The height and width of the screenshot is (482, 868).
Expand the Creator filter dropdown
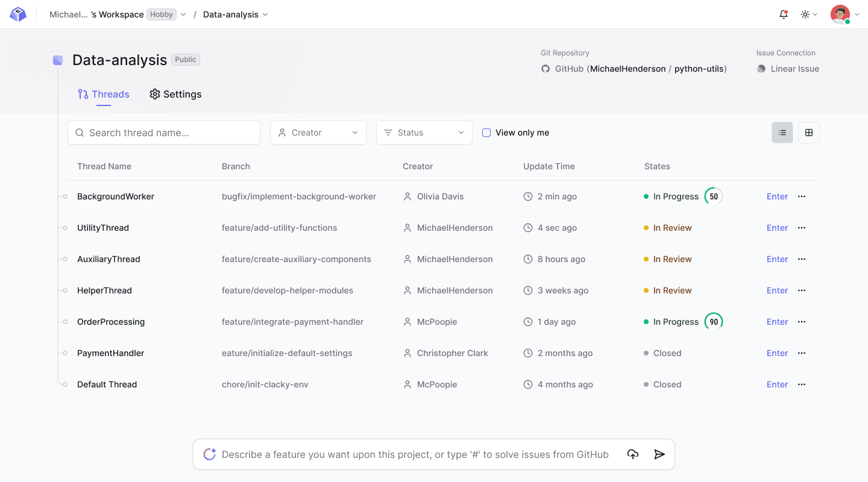pos(318,133)
